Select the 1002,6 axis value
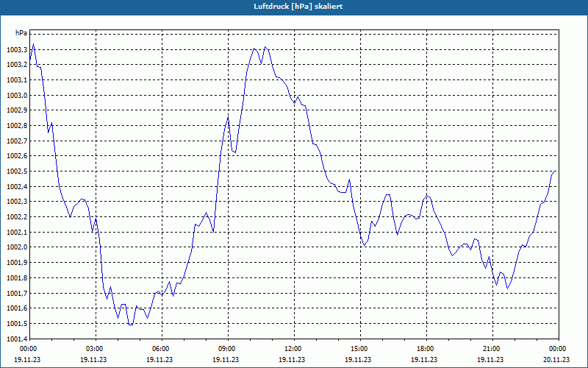This screenshot has height=368, width=588. pyautogui.click(x=17, y=156)
